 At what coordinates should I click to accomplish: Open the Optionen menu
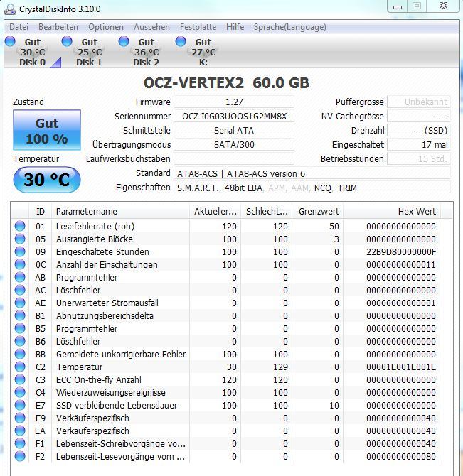(x=106, y=27)
